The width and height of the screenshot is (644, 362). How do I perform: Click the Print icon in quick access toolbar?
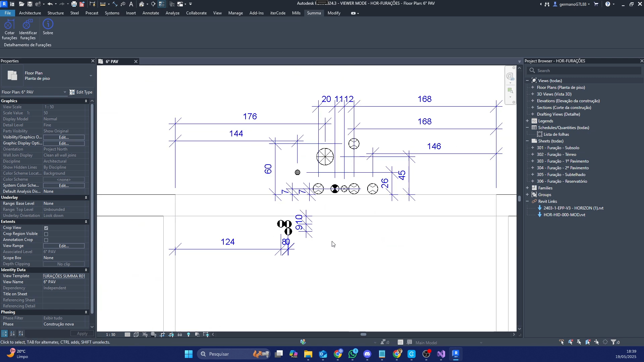[74, 4]
